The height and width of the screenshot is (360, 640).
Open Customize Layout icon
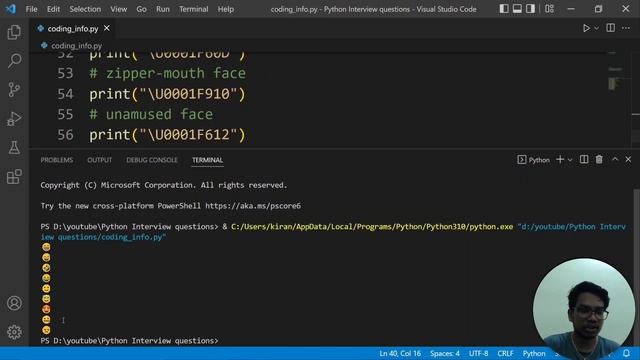click(x=549, y=9)
